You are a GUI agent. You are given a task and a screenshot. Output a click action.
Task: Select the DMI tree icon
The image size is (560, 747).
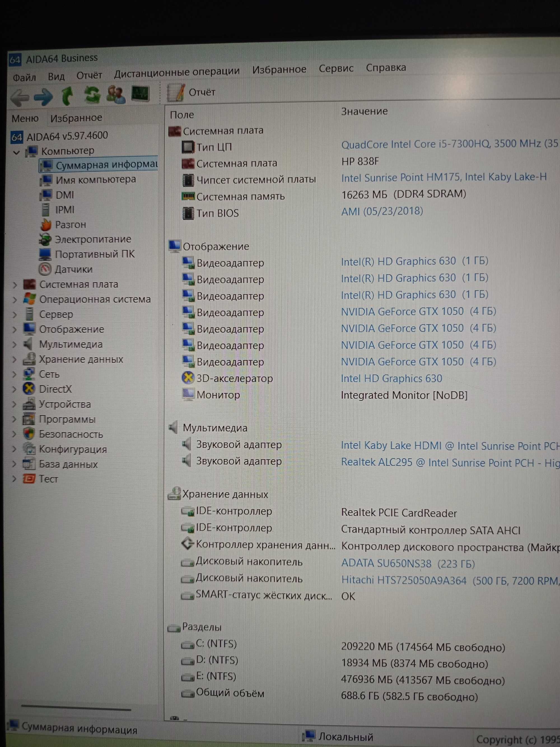pyautogui.click(x=46, y=195)
